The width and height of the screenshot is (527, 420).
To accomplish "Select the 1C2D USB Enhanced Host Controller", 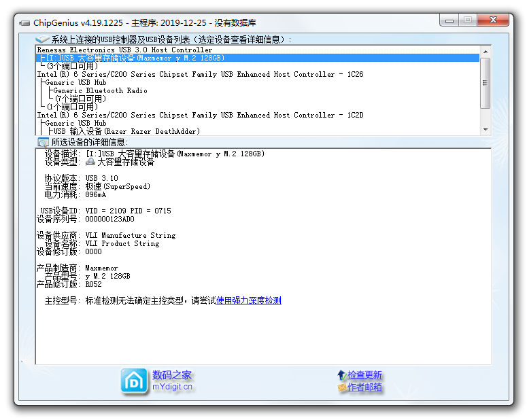I will pos(200,116).
